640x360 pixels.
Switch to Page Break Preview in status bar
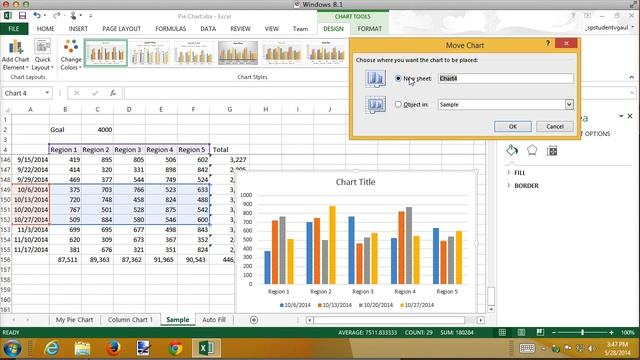point(540,332)
